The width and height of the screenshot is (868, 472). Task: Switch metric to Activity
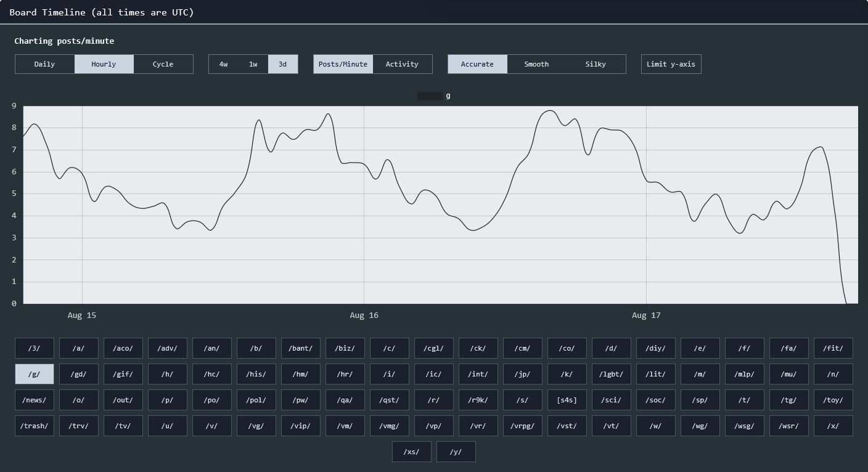tap(402, 64)
